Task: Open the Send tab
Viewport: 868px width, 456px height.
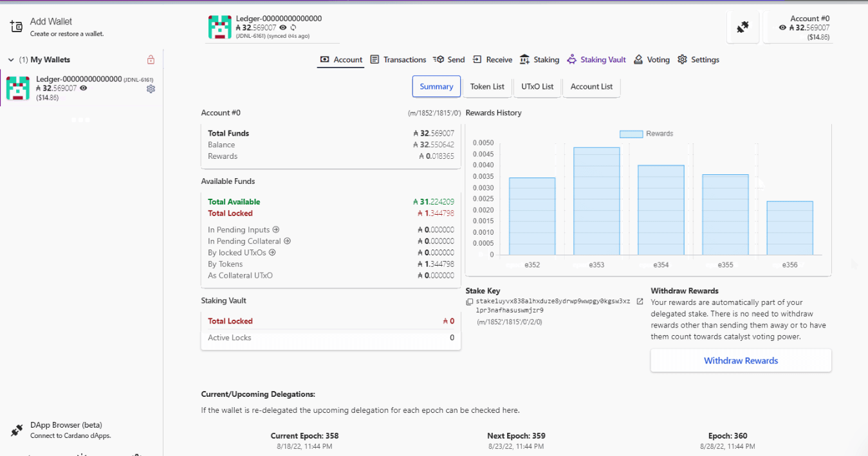Action: 448,60
